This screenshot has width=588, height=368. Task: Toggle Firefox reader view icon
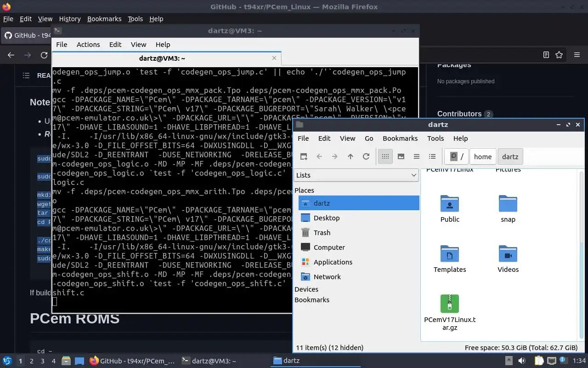click(546, 55)
